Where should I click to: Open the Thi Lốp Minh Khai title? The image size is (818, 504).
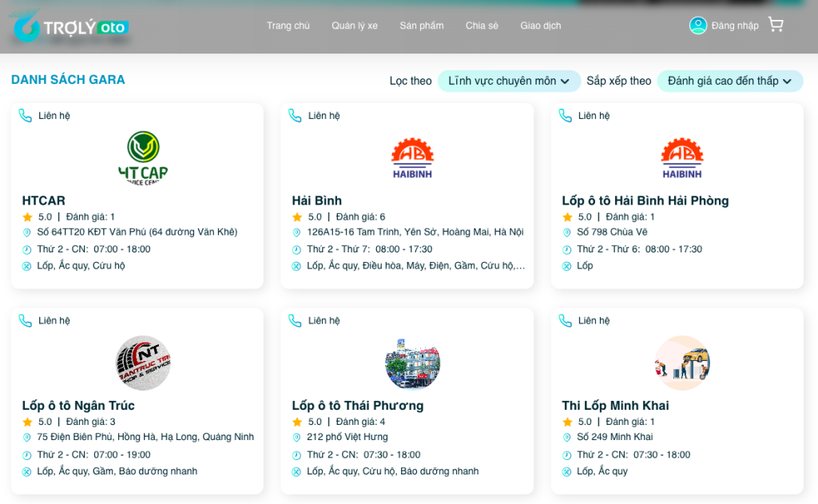click(615, 406)
